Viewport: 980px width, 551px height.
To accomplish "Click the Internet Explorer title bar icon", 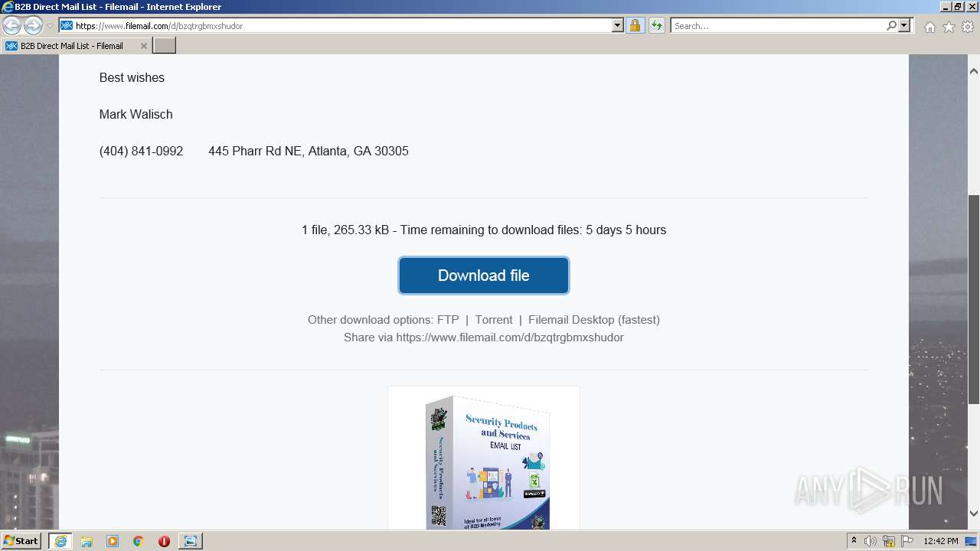I will [x=7, y=7].
